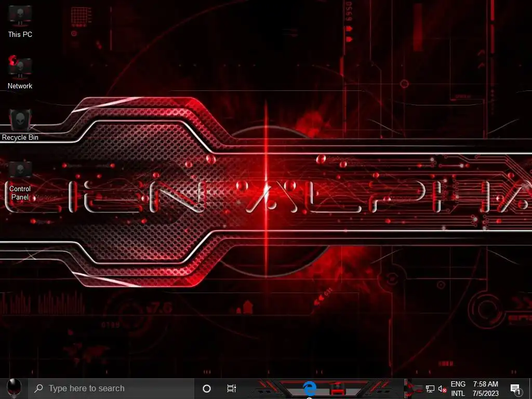The image size is (532, 399).
Task: Click the muted volume speaker tray icon
Action: coord(442,389)
